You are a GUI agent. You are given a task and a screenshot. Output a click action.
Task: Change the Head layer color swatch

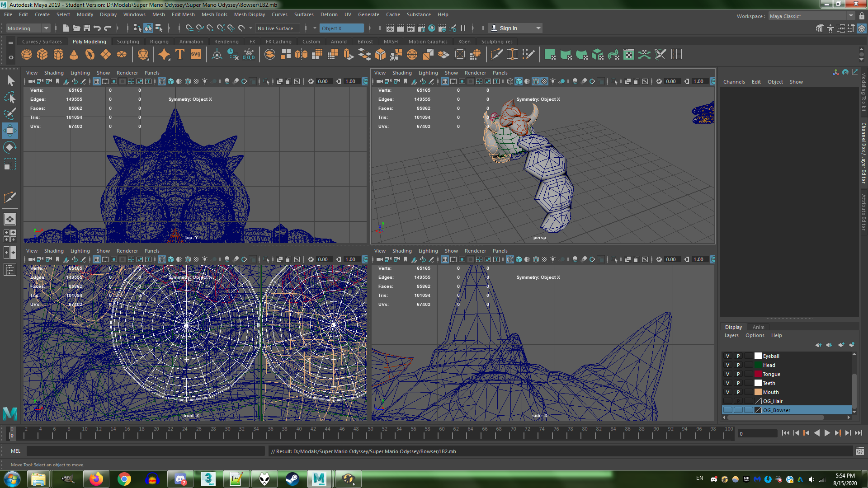pos(758,365)
